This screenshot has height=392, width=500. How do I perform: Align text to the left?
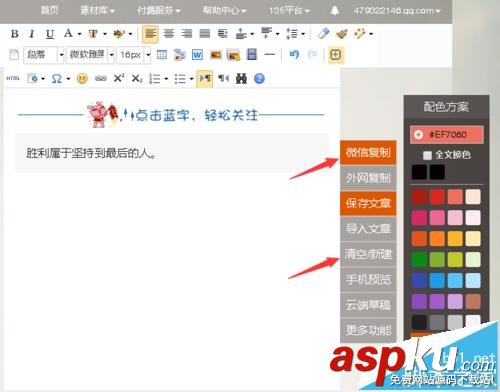pyautogui.click(x=150, y=34)
